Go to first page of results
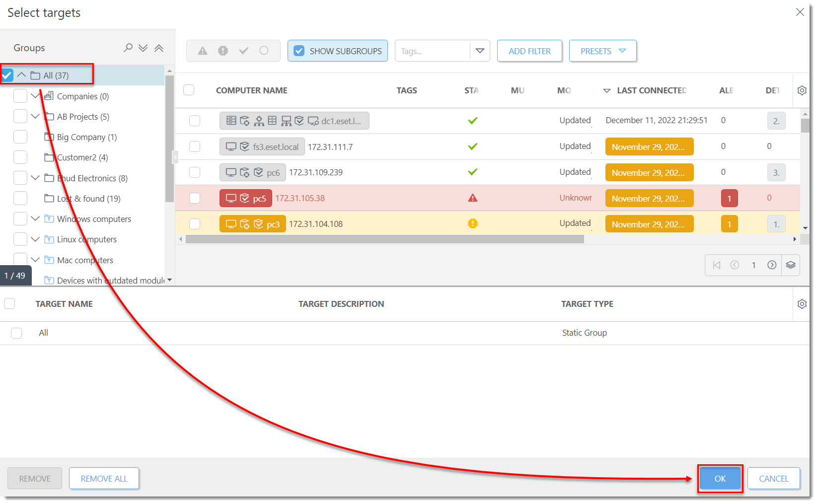This screenshot has height=504, width=817. pos(716,265)
